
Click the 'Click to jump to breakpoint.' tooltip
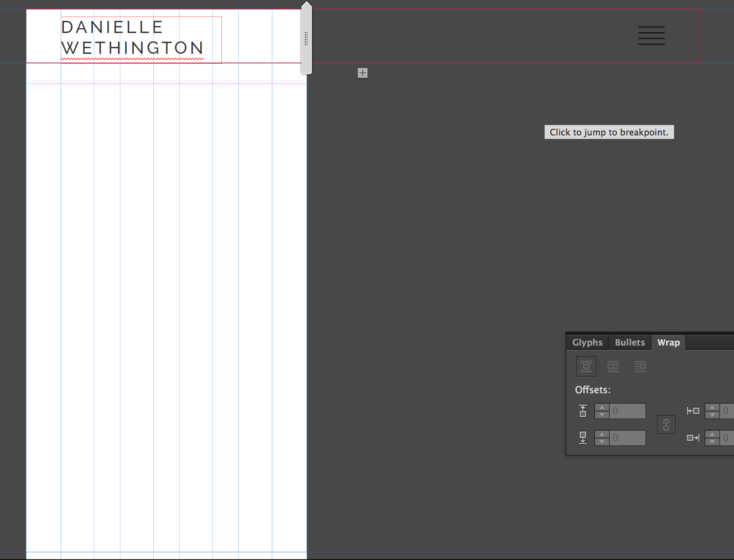click(609, 132)
